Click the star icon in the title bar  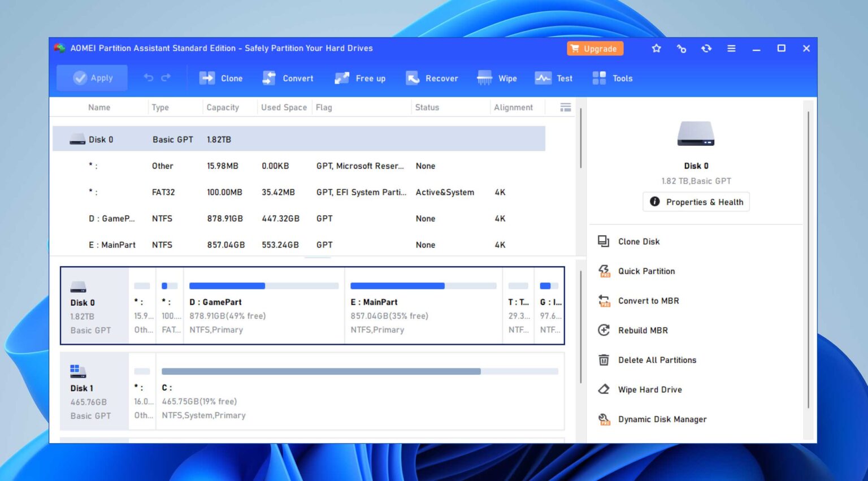point(656,49)
